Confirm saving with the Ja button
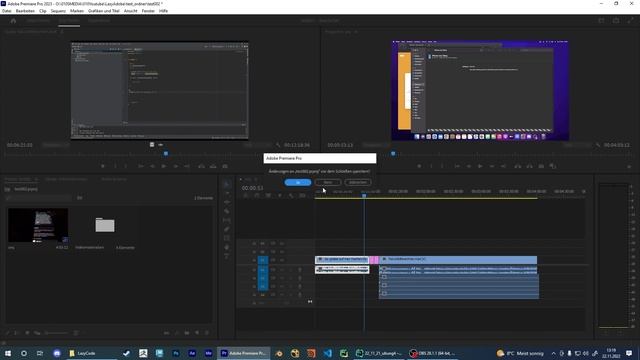This screenshot has height=360, width=640. click(x=298, y=182)
